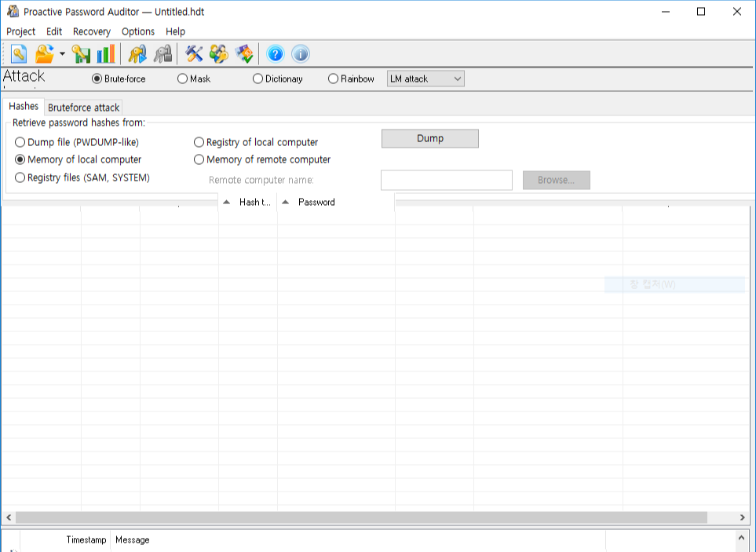Open the Edit menu

pos(54,31)
